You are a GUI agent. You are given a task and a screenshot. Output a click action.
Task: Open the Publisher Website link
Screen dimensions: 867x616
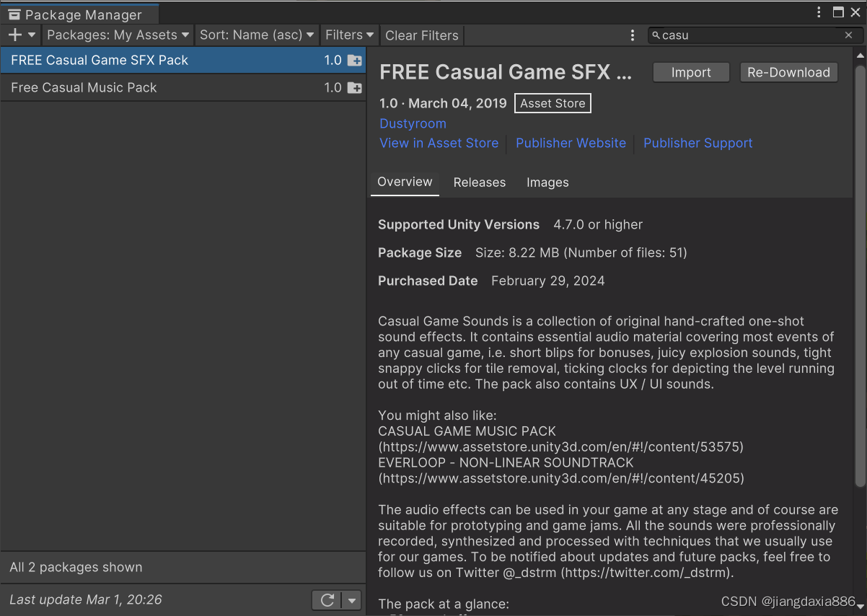point(571,143)
